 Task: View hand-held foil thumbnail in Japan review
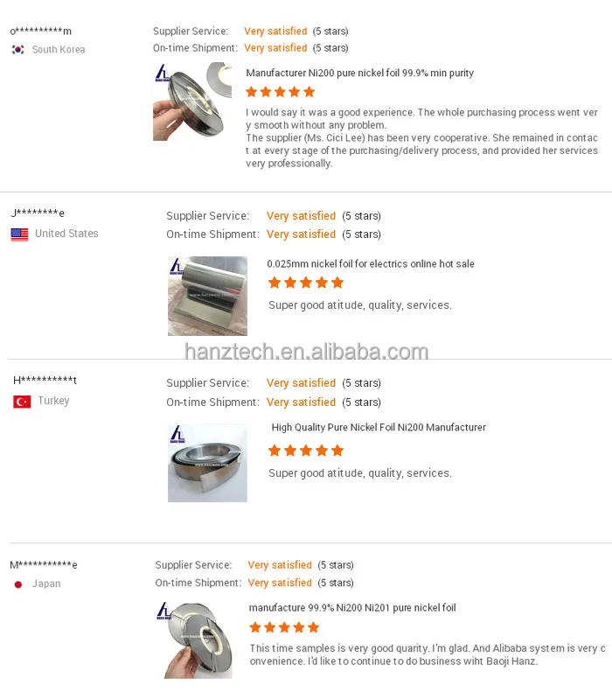[x=194, y=640]
